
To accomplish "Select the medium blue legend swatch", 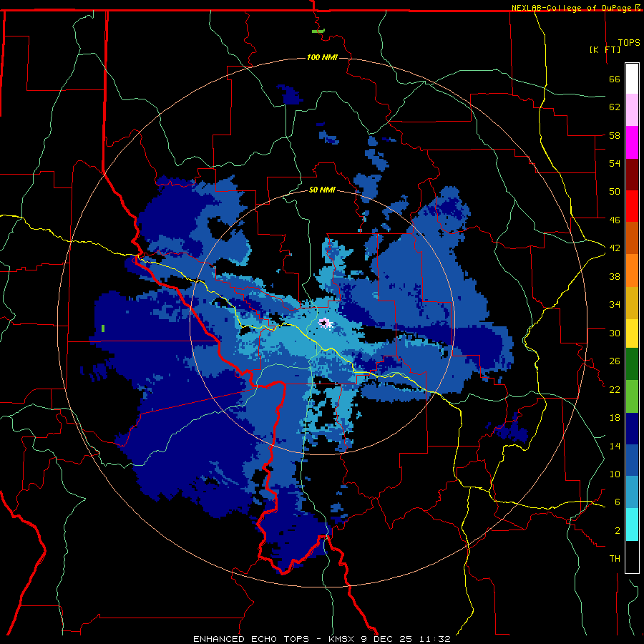I will click(x=632, y=460).
